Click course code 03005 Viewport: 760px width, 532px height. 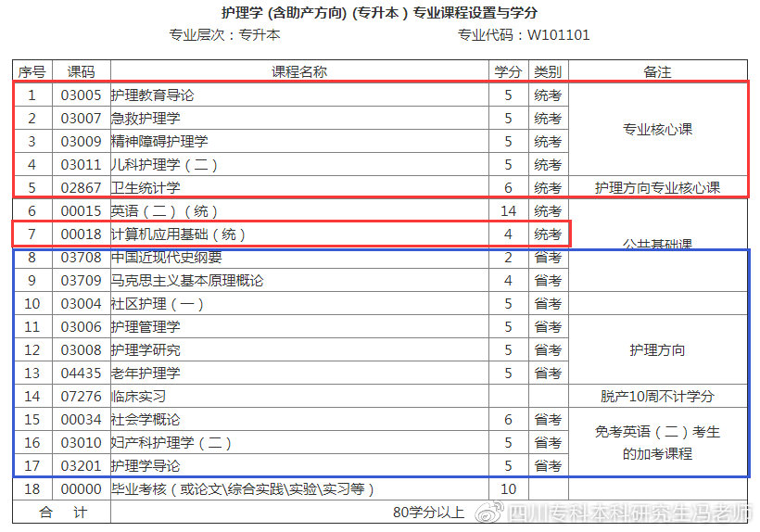81,95
